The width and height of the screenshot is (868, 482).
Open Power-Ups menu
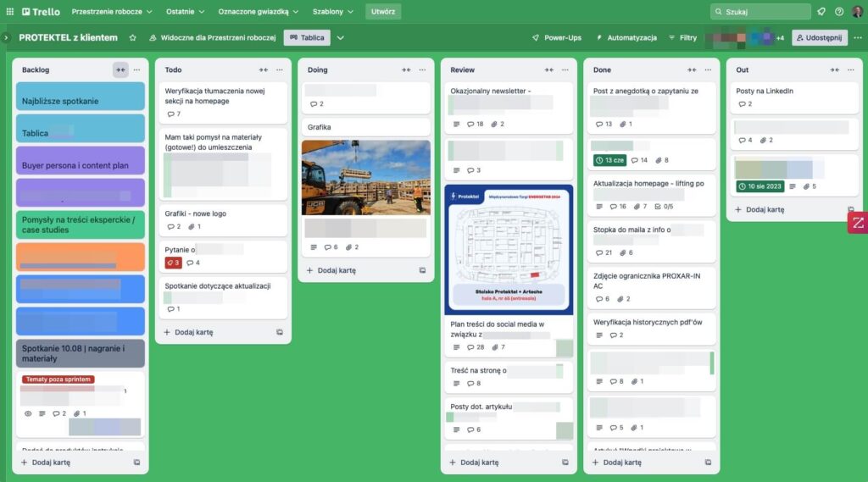point(557,37)
